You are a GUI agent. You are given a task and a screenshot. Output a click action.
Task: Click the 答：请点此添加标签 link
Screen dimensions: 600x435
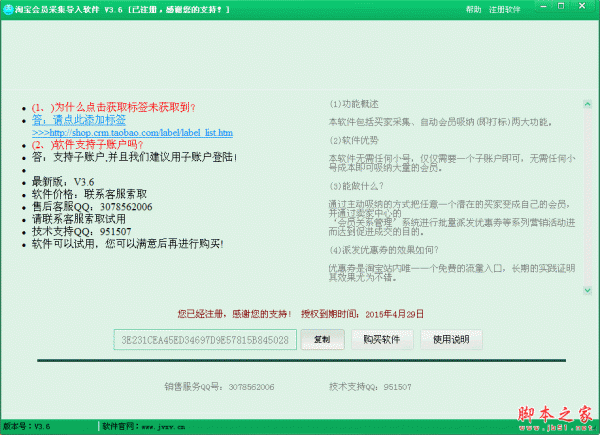(x=79, y=120)
